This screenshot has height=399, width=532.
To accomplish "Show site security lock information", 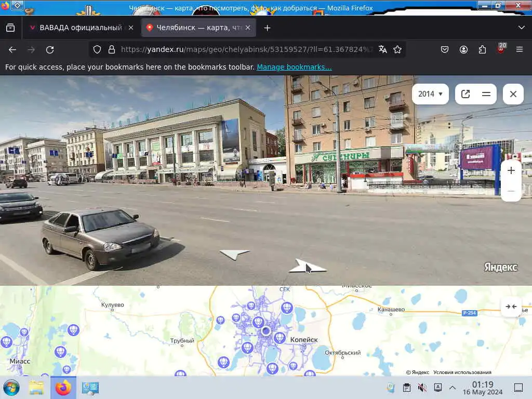I will tap(112, 49).
